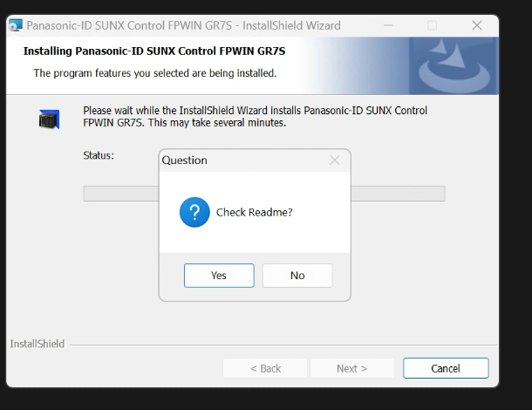Close the InstallShield Wizard window
The height and width of the screenshot is (410, 532).
click(477, 25)
